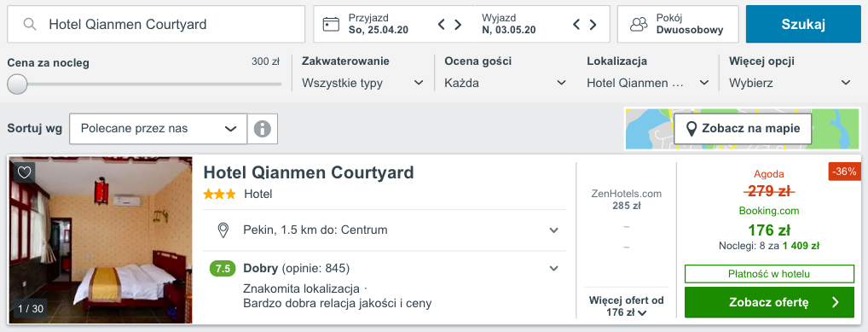Click the calendar icon by Przyjazd
Image resolution: width=868 pixels, height=332 pixels.
331,25
